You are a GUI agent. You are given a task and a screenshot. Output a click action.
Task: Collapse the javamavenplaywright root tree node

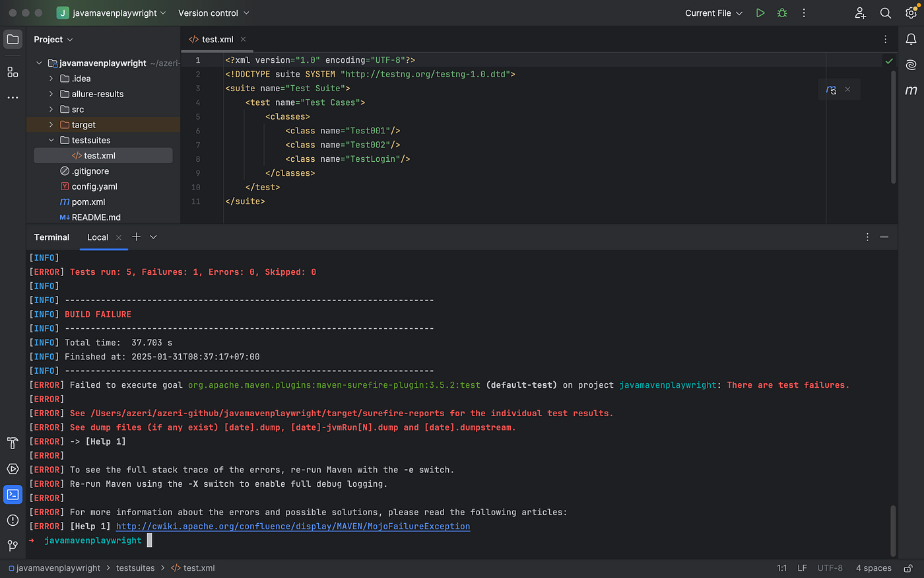click(x=39, y=63)
